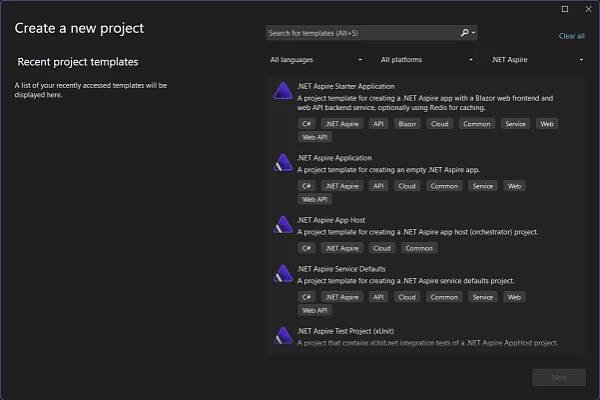Click the .NET Aspire Service Defaults icon

tap(283, 274)
